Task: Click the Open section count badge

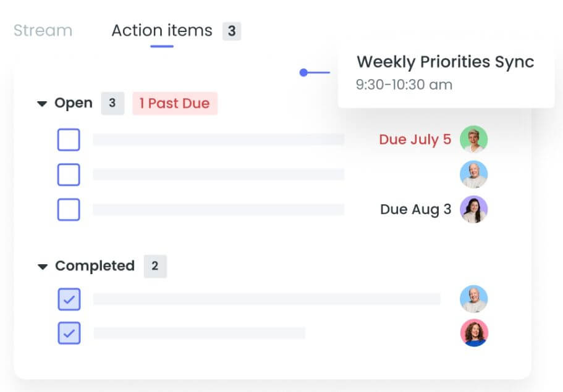Action: tap(112, 103)
